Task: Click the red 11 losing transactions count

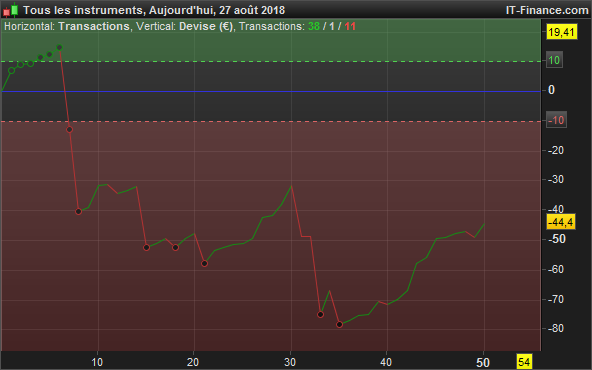Action: [x=350, y=26]
